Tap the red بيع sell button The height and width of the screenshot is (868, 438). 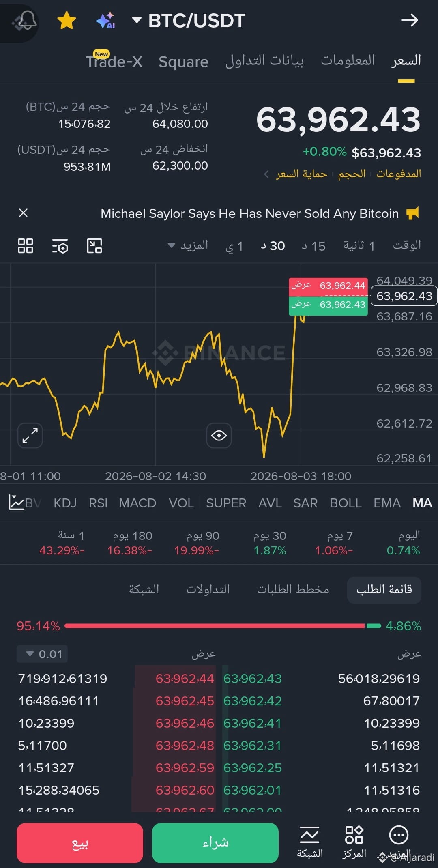click(x=80, y=843)
